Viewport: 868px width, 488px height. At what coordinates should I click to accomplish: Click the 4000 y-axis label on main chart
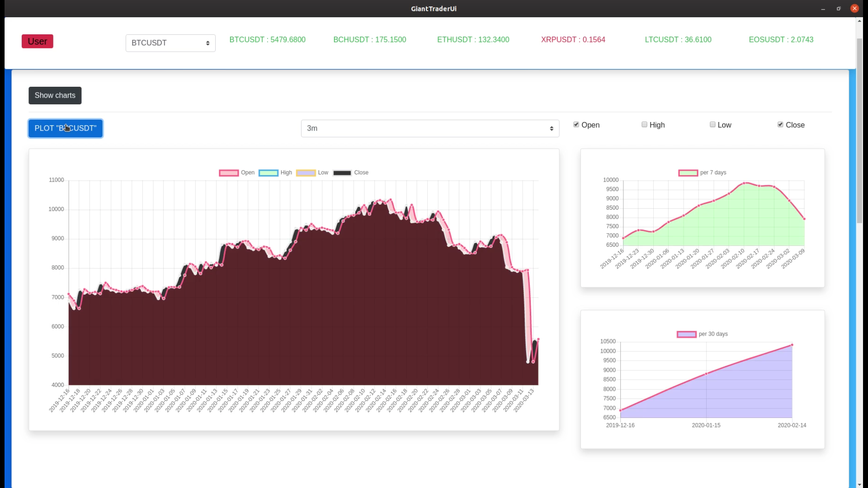pos(58,385)
